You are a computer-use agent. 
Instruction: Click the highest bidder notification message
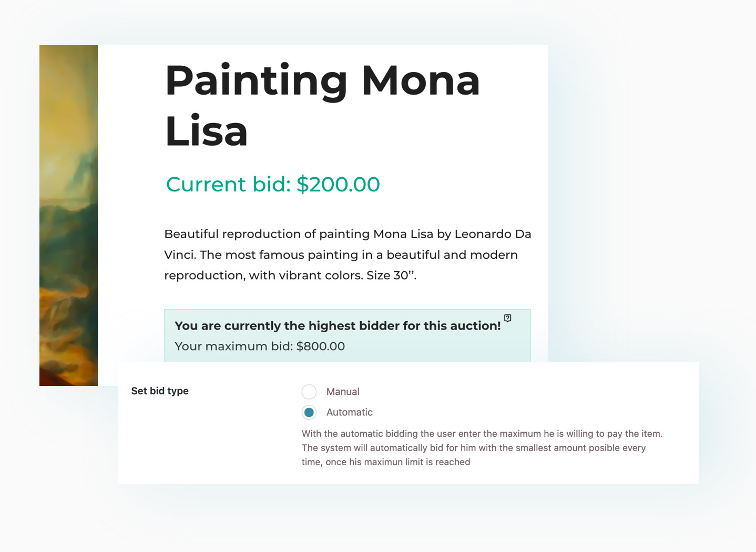[x=338, y=326]
